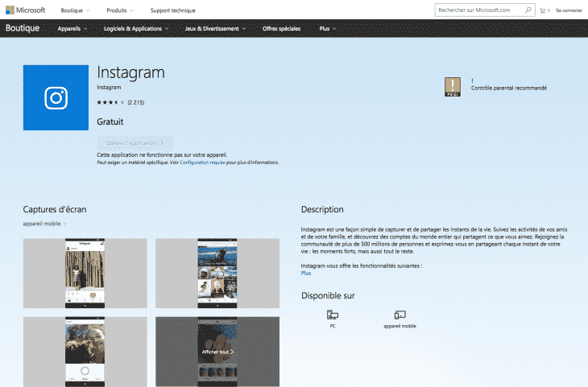This screenshot has height=387, width=588.
Task: Click the Disponible sur heading
Action: [328, 295]
